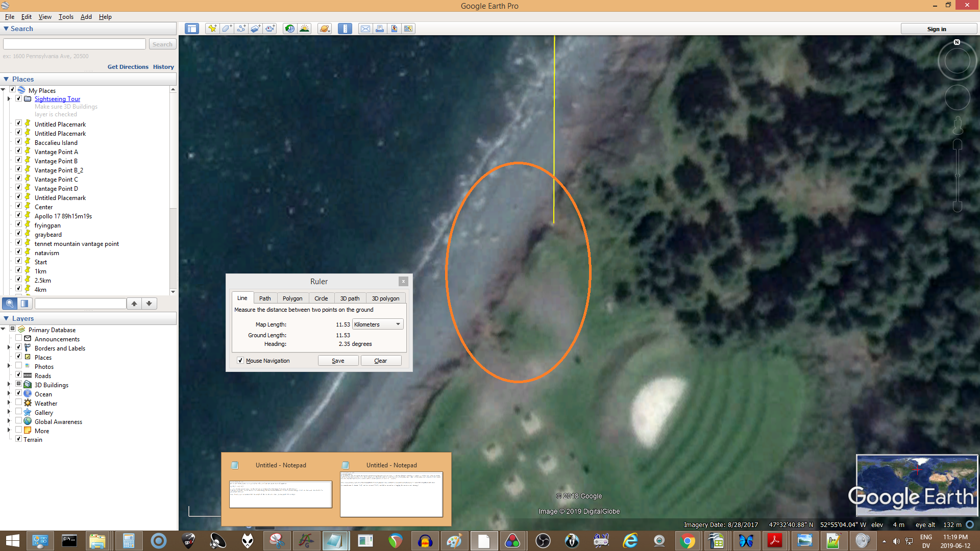Viewport: 980px width, 551px height.
Task: Switch to the Polygon tab in Ruler
Action: 292,298
